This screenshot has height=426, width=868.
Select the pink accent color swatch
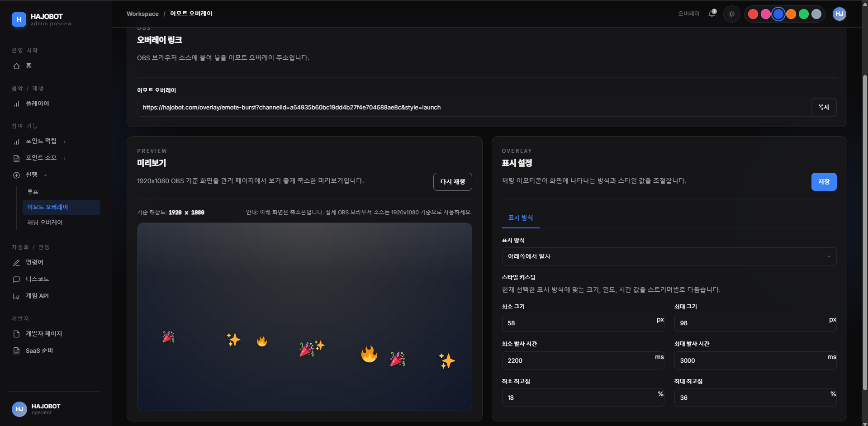(766, 14)
